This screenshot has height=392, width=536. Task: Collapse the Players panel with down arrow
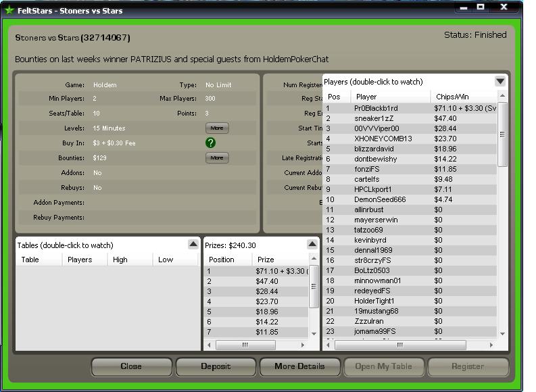tap(500, 81)
